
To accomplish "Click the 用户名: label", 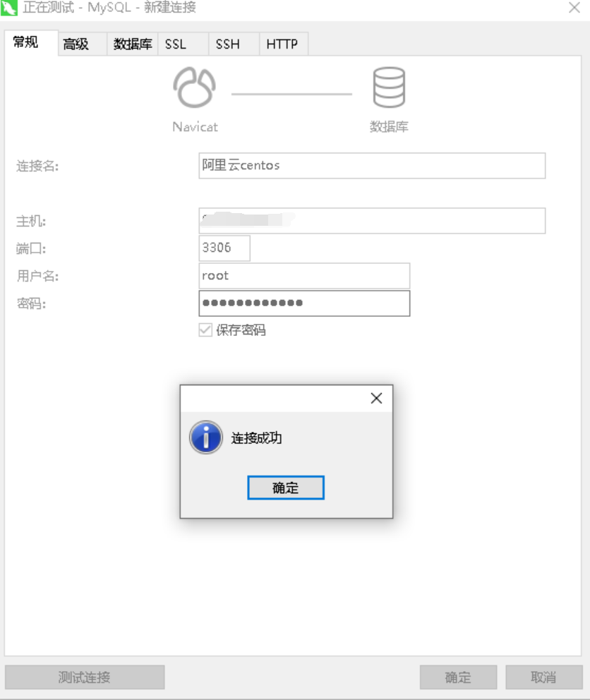I will click(37, 276).
